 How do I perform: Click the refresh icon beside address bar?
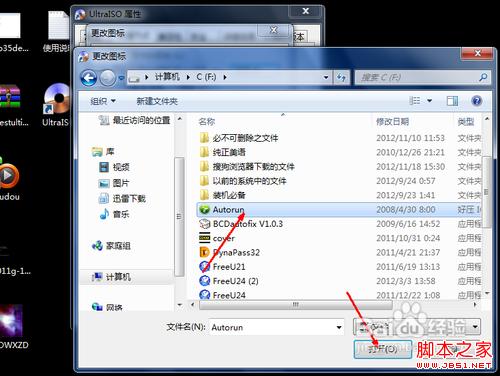click(341, 78)
